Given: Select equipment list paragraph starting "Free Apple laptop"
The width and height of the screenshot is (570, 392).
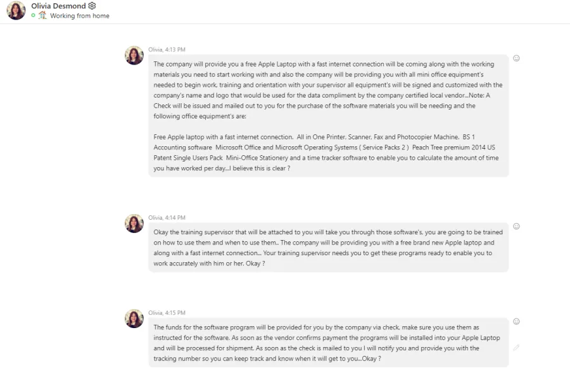Looking at the screenshot, I should click(326, 153).
